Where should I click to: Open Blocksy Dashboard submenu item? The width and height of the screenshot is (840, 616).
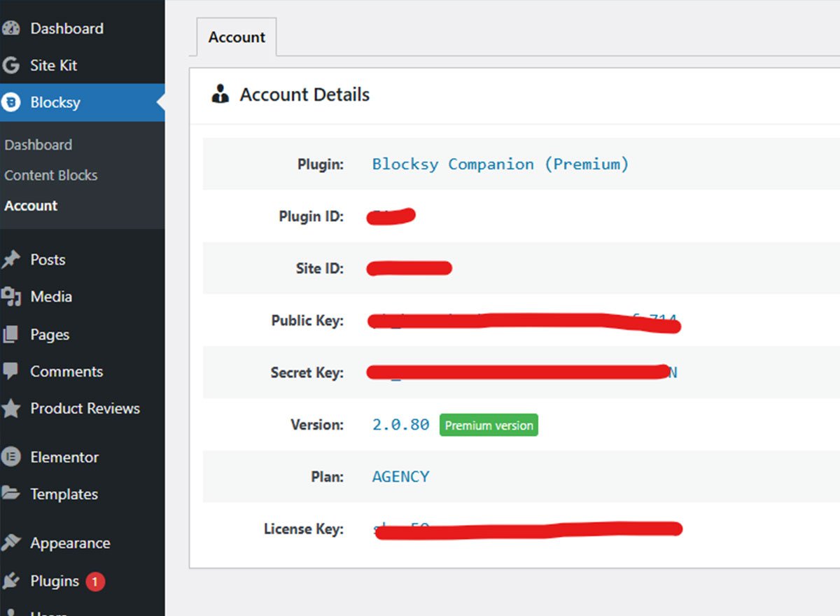(38, 145)
